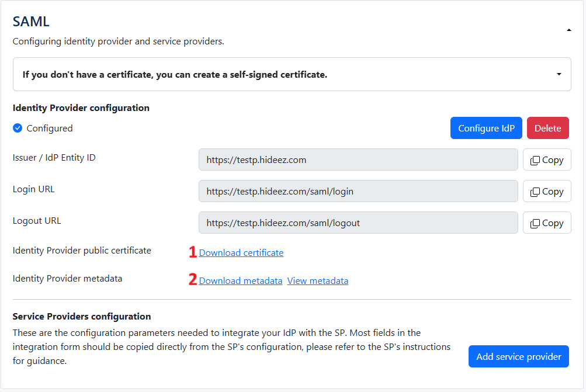Viewport: 586px width, 392px height.
Task: Copy the Login URL value
Action: coord(546,192)
